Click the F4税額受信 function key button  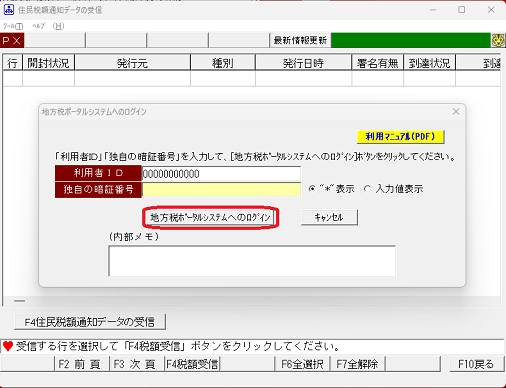coord(192,364)
